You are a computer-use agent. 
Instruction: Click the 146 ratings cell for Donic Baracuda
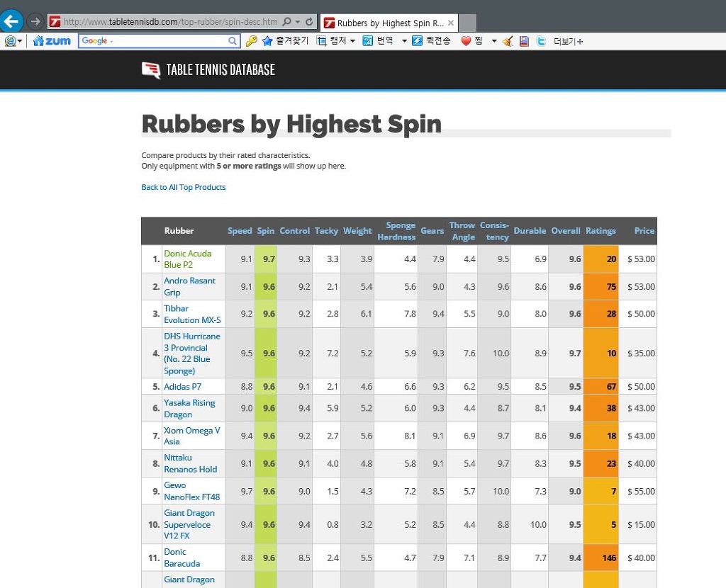click(601, 558)
